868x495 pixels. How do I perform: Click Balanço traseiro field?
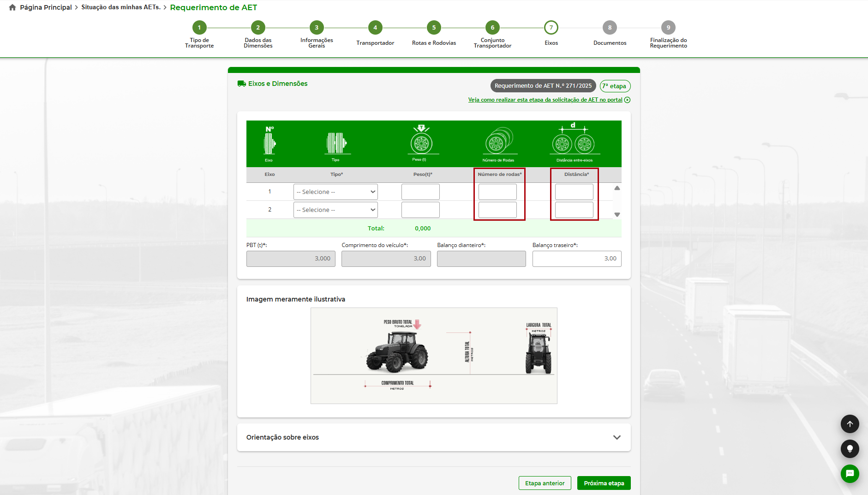577,259
